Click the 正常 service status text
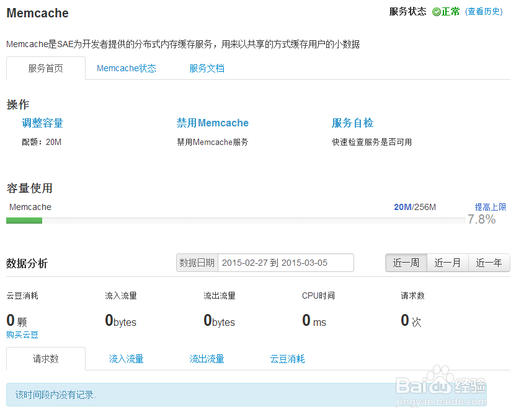This screenshot has height=420, width=516. 450,12
